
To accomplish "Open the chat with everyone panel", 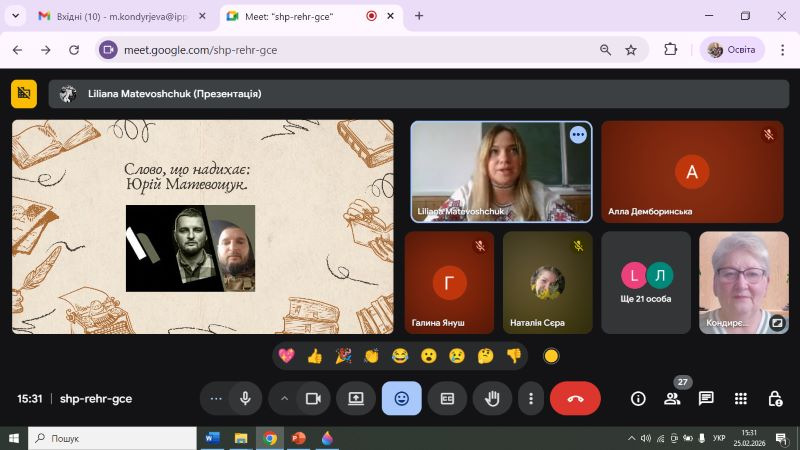I will tap(706, 398).
